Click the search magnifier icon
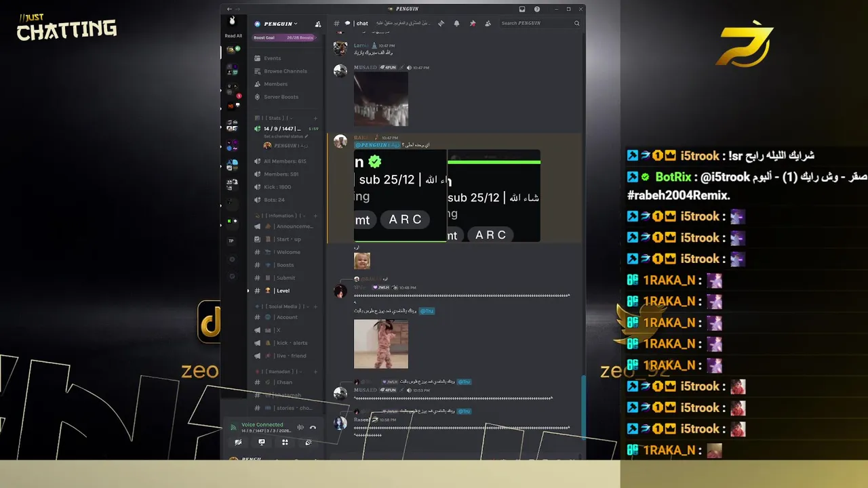Screen dimensions: 868x488 [x=577, y=23]
